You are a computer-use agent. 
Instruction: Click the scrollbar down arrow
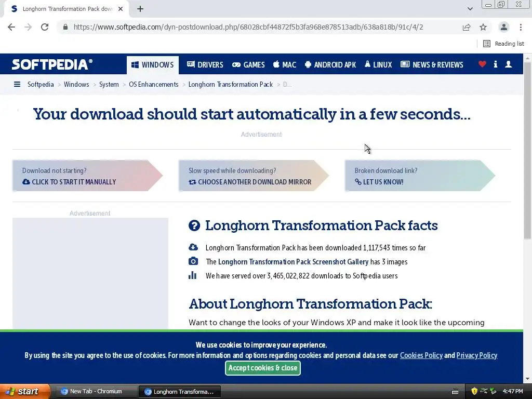tap(527, 379)
